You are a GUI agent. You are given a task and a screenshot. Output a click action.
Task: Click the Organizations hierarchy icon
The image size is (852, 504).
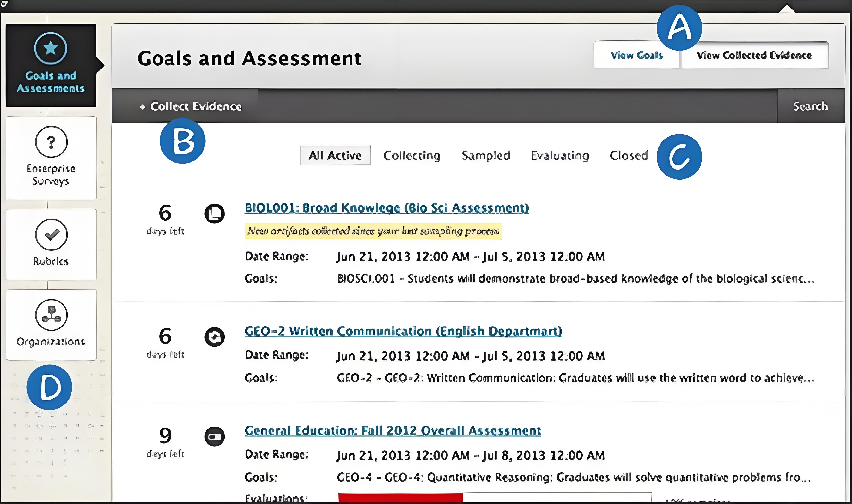tap(51, 315)
